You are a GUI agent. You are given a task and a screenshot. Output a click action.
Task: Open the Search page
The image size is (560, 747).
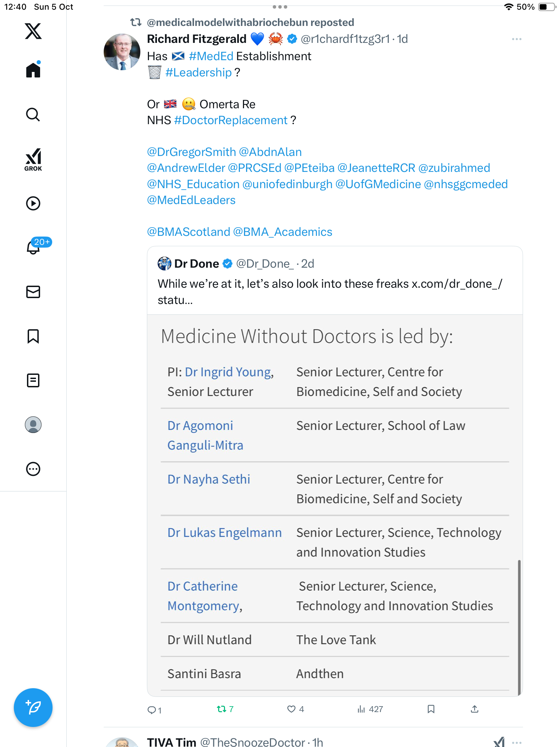[33, 114]
